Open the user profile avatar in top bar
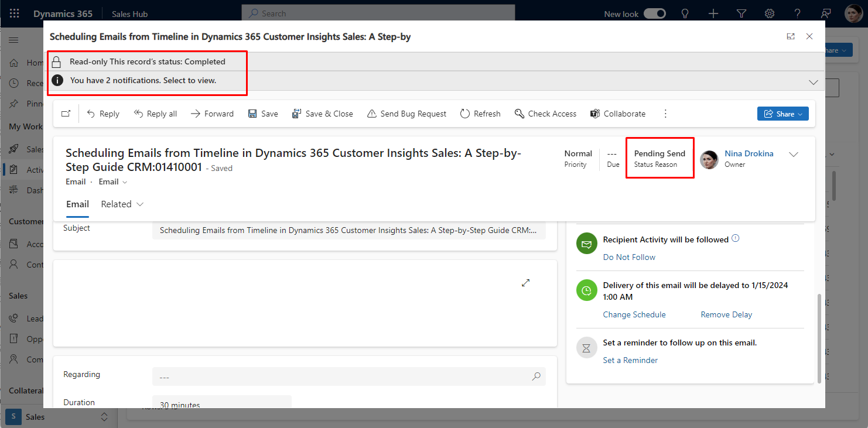The image size is (868, 428). pos(853,13)
